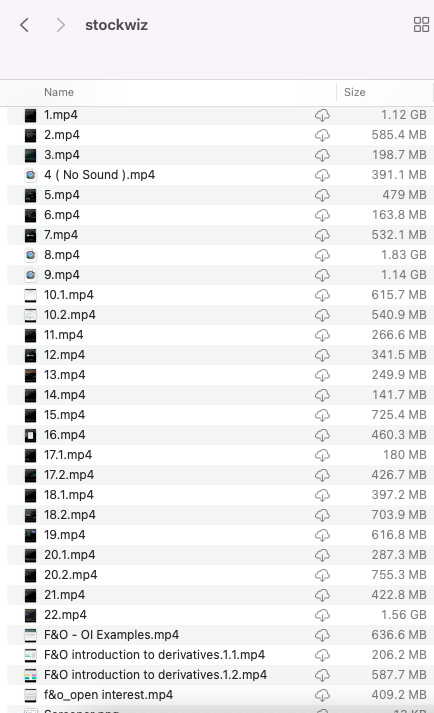Select the 4 ( No Sound ).mp4 file
The height and width of the screenshot is (713, 434).
pyautogui.click(x=220, y=175)
